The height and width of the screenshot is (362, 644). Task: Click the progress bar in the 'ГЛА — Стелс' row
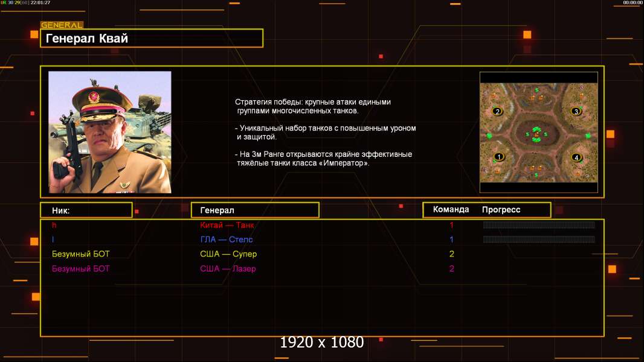tap(539, 239)
